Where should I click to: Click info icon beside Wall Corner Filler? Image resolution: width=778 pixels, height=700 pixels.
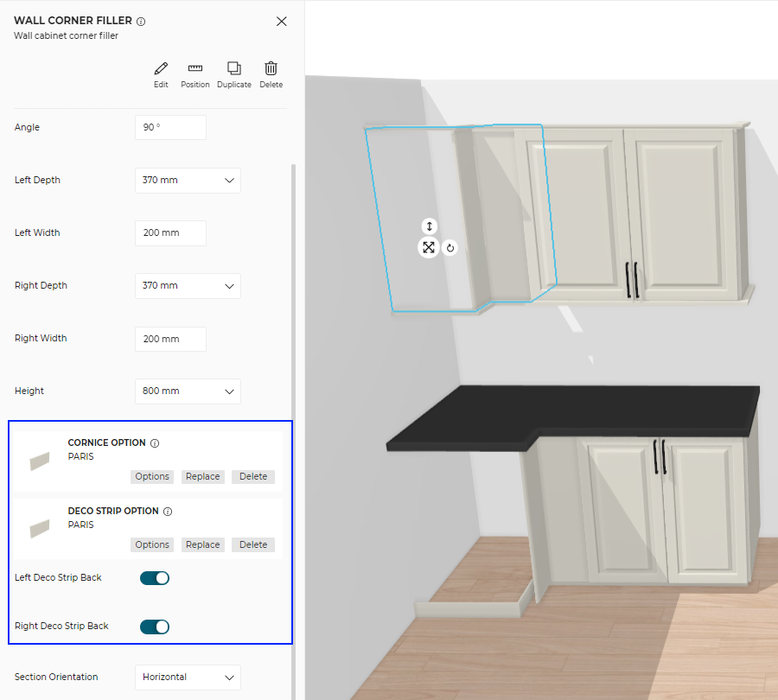point(141,22)
